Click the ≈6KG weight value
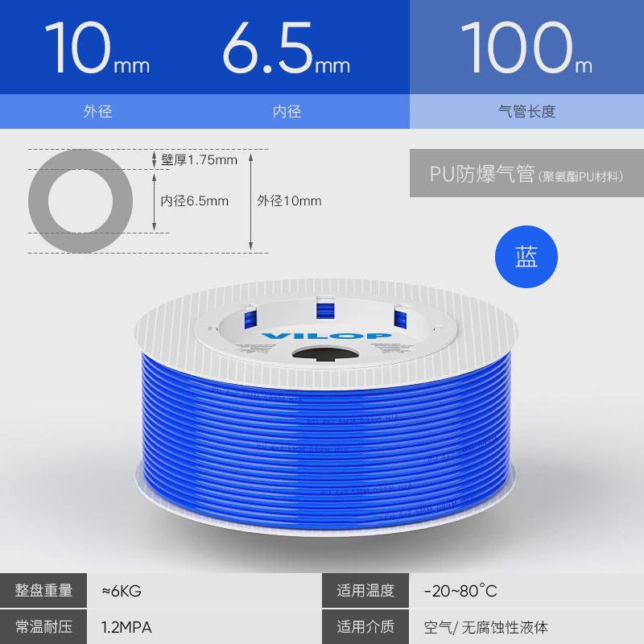 pyautogui.click(x=122, y=591)
